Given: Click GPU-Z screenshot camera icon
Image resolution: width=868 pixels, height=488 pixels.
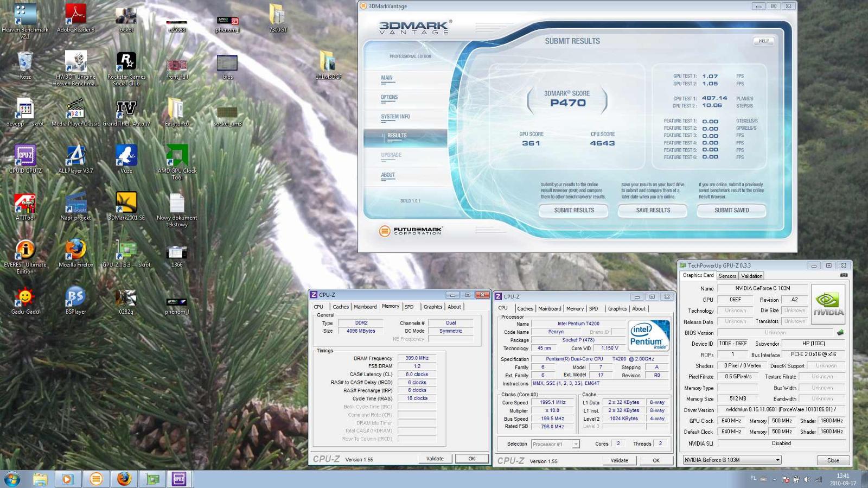Looking at the screenshot, I should (x=844, y=275).
